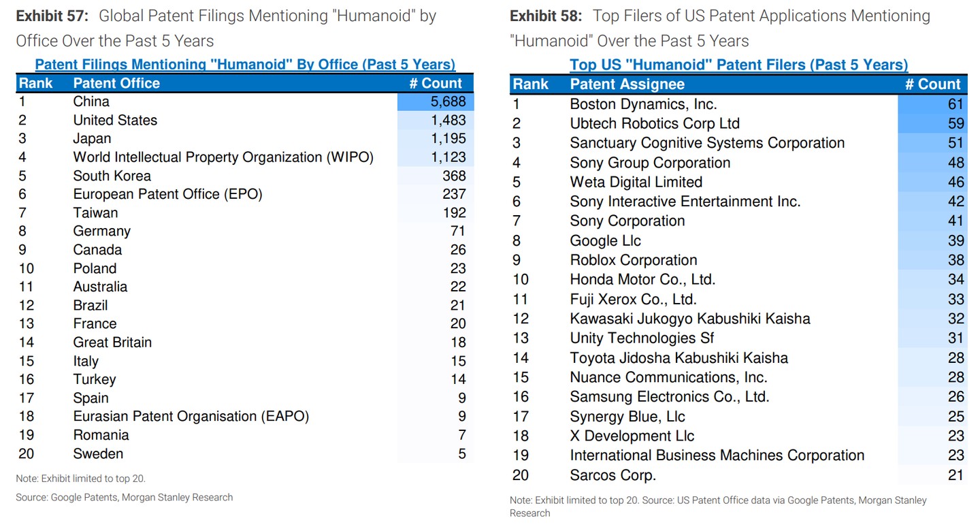Image resolution: width=980 pixels, height=527 pixels.
Task: Click Weta Digital Limited's count cell 46
Action: click(955, 182)
